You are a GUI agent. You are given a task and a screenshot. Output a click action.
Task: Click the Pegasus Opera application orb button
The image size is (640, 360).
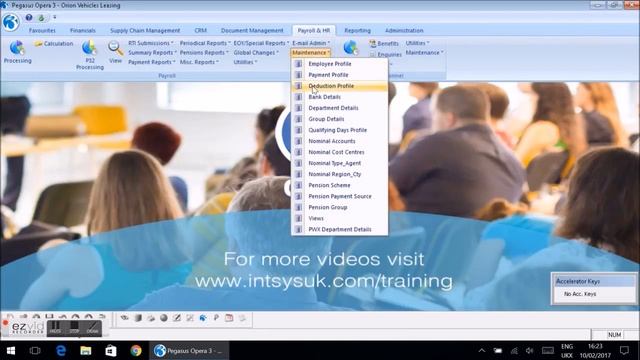tap(11, 22)
